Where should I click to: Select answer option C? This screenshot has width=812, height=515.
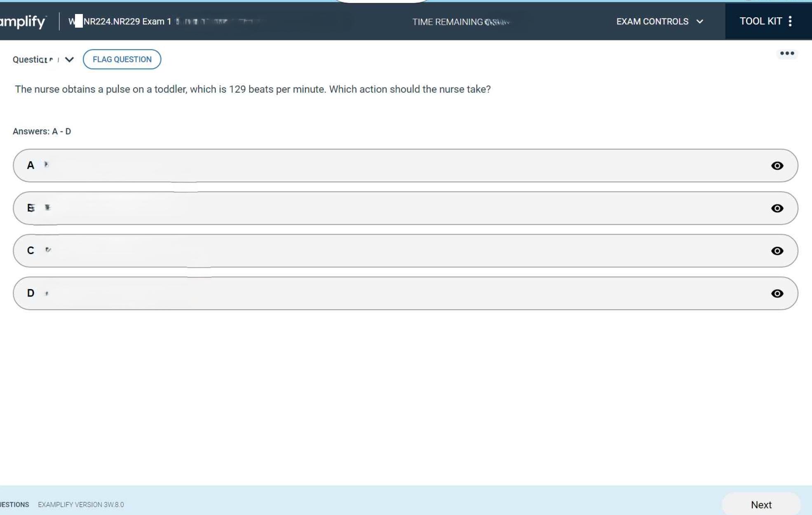pyautogui.click(x=371, y=251)
